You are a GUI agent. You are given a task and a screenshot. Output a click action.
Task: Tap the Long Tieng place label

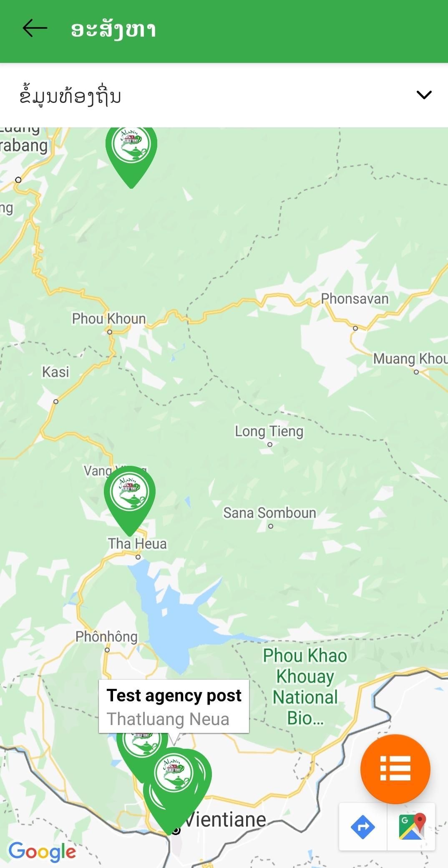click(269, 431)
